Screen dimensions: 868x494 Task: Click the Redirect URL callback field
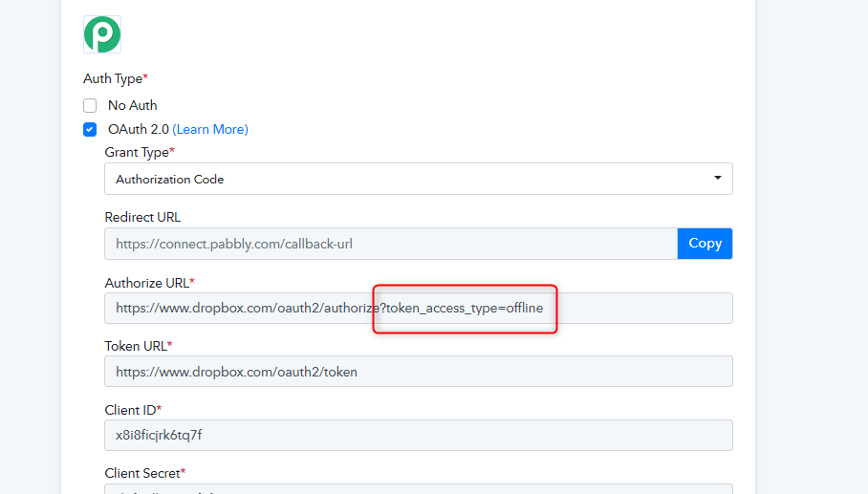pyautogui.click(x=390, y=244)
